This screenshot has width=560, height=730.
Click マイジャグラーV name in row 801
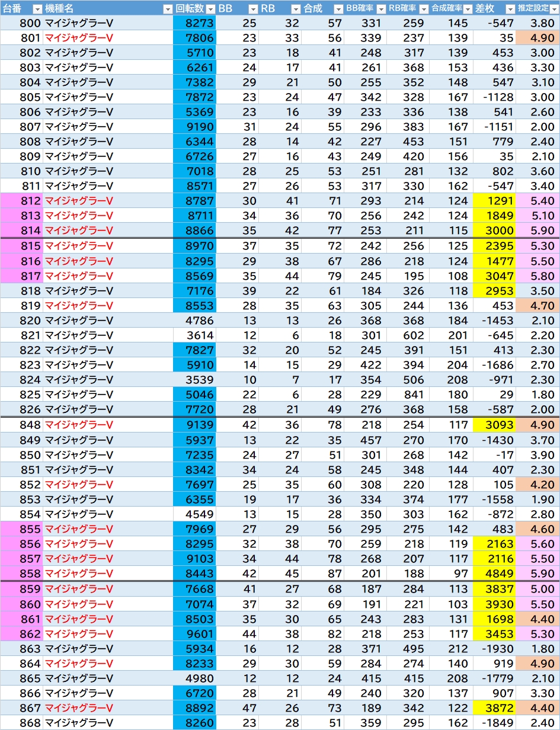click(x=79, y=38)
